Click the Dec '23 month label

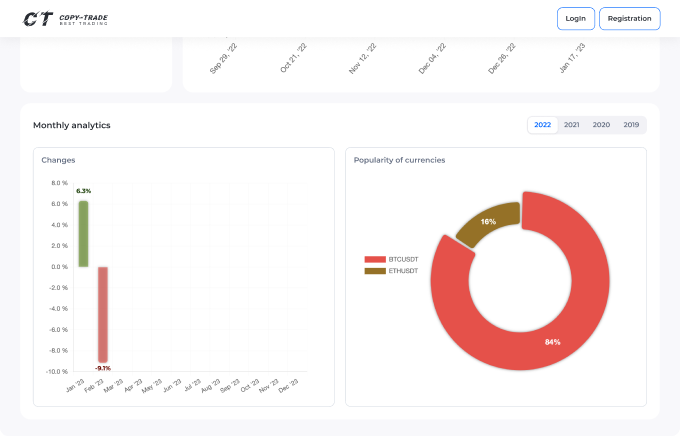click(x=288, y=385)
